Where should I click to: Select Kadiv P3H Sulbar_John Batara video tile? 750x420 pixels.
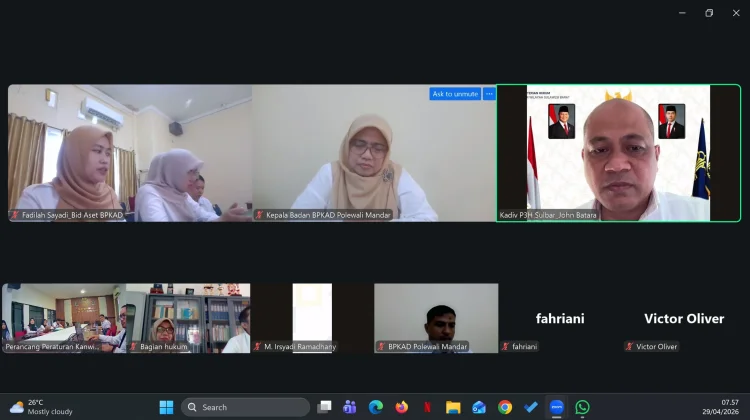tap(618, 153)
